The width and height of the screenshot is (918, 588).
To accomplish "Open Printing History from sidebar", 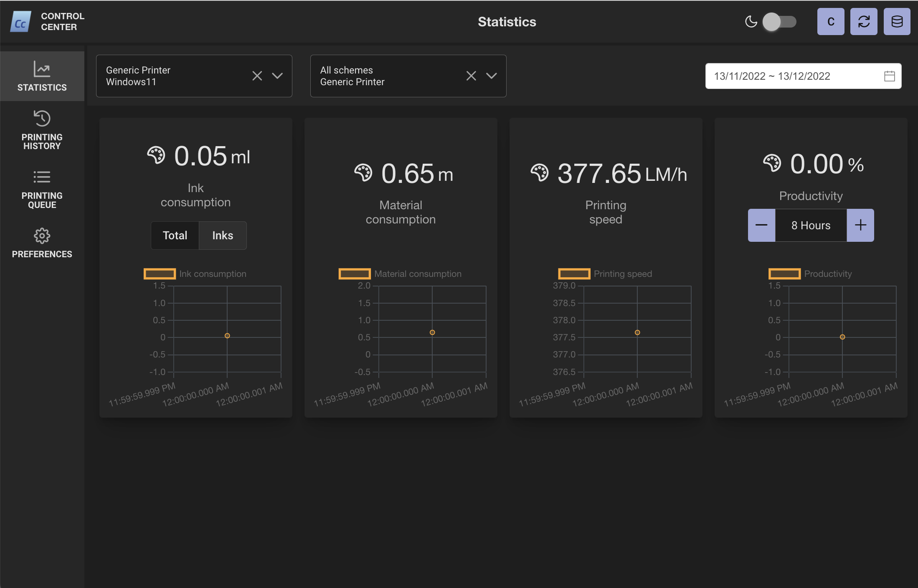I will pyautogui.click(x=42, y=130).
